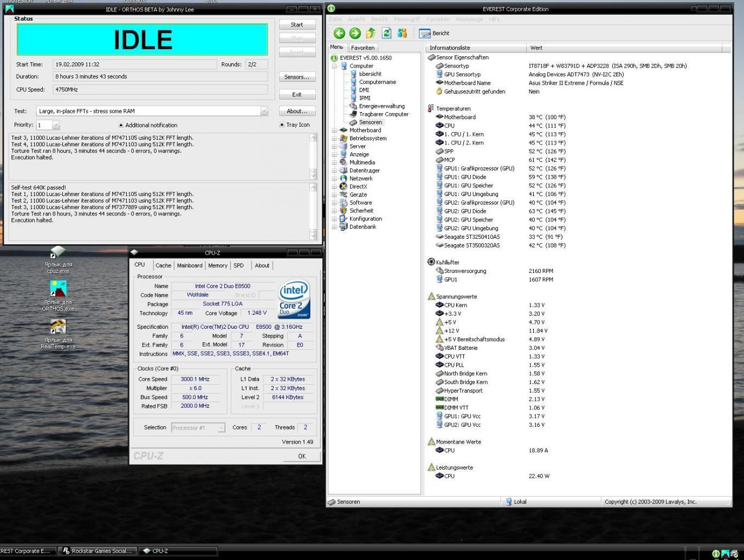Click OK button in CPU-Z
This screenshot has height=560, width=744.
(302, 456)
